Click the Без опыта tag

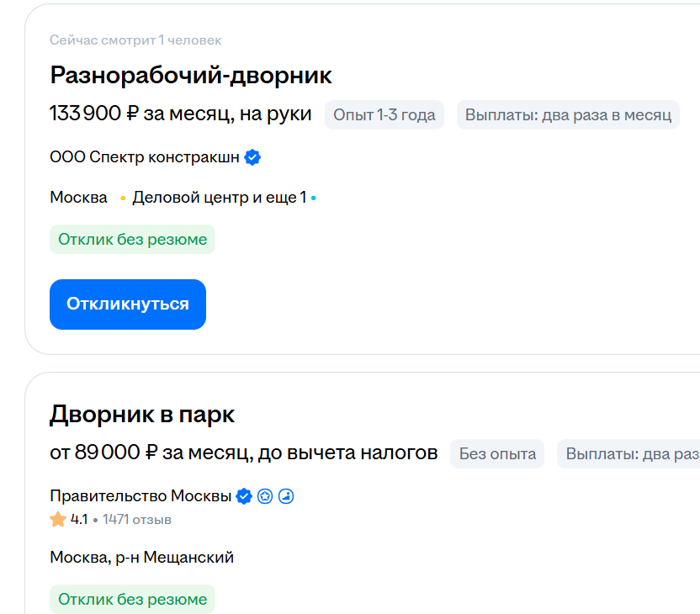pos(497,453)
